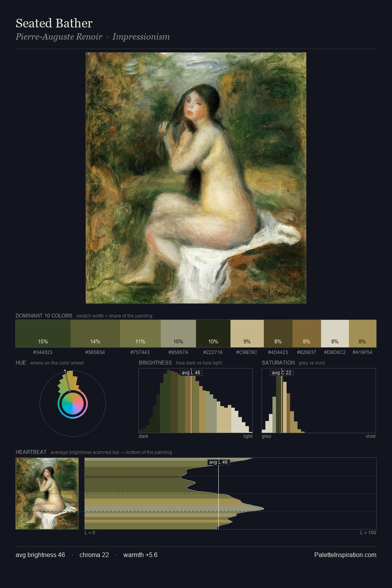The image size is (392, 588).
Task: Click the DOMINANT 10 COLORS heading
Action: click(x=44, y=316)
